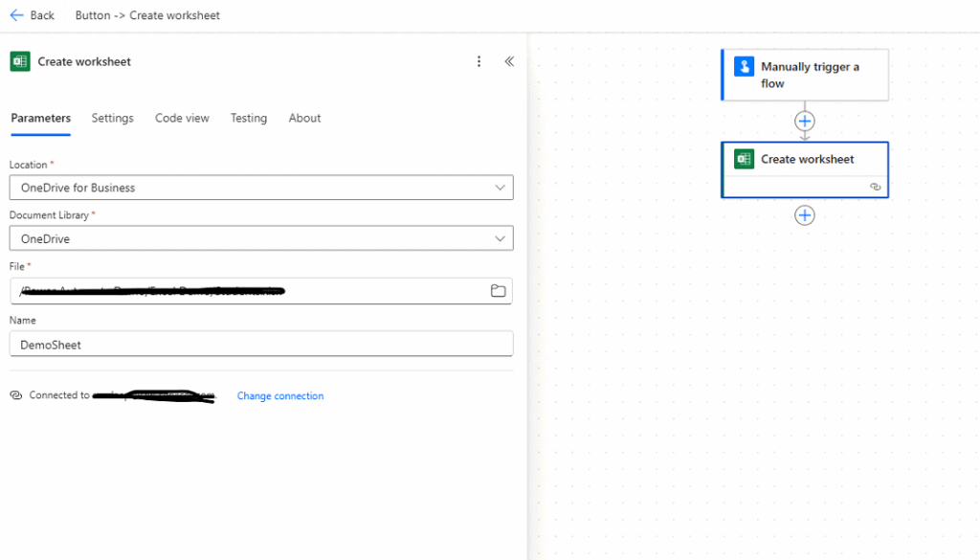Open the About tab
Image resolution: width=980 pixels, height=560 pixels.
pyautogui.click(x=304, y=119)
